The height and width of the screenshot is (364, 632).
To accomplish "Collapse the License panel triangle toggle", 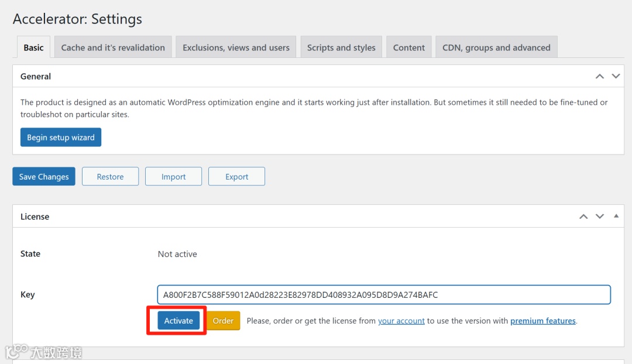I will click(x=616, y=216).
